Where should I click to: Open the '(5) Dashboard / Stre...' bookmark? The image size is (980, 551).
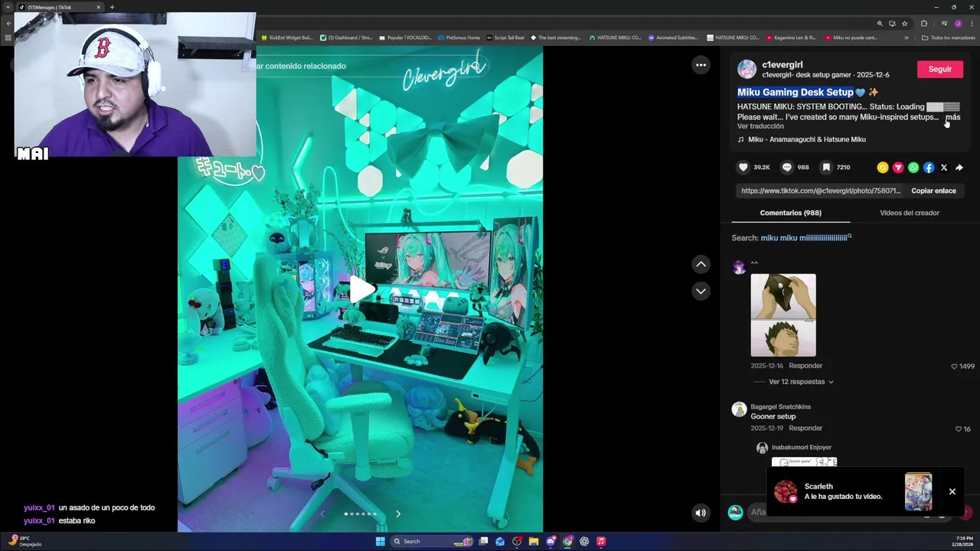tap(346, 37)
